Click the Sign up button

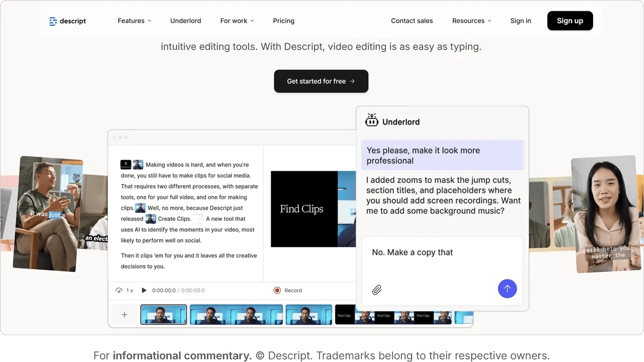point(570,20)
